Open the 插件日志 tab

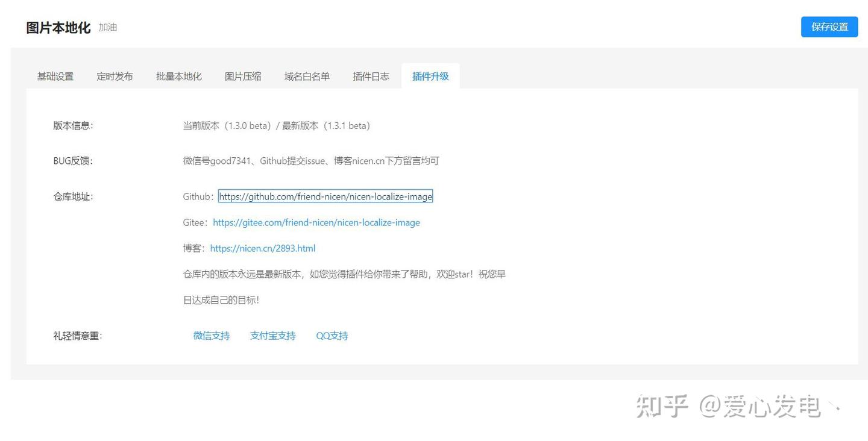[371, 76]
